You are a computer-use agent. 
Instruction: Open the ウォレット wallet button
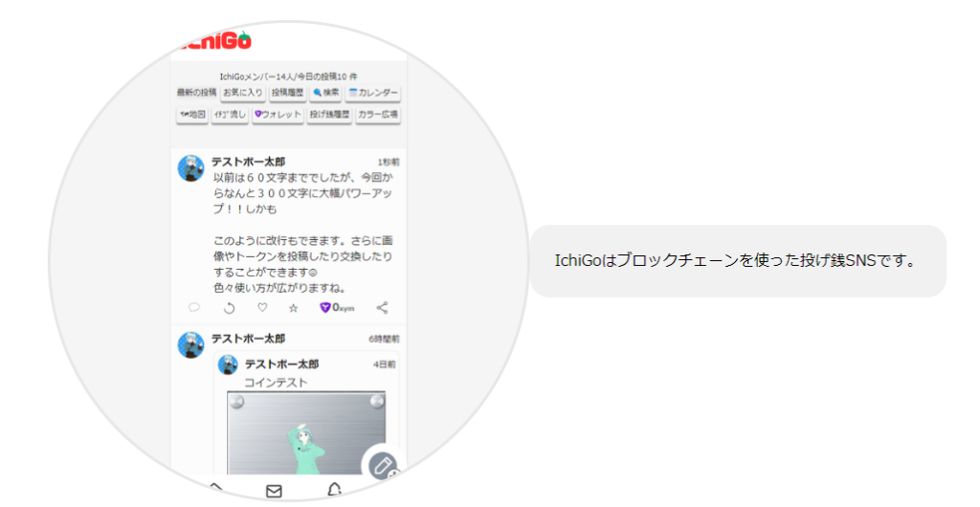pos(278,115)
